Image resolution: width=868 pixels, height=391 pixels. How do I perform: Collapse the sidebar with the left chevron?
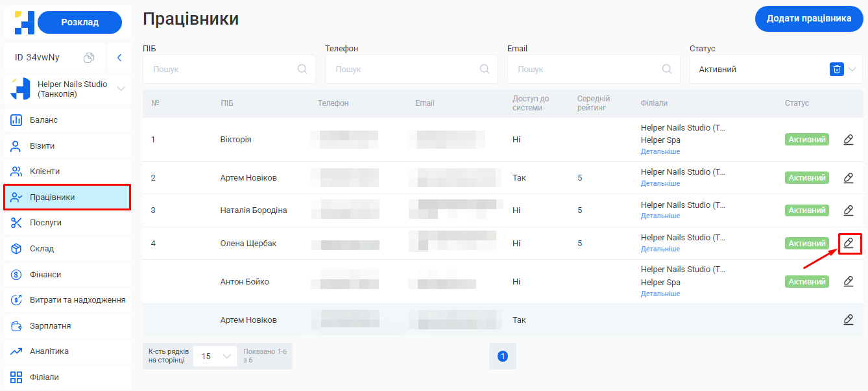(x=119, y=58)
